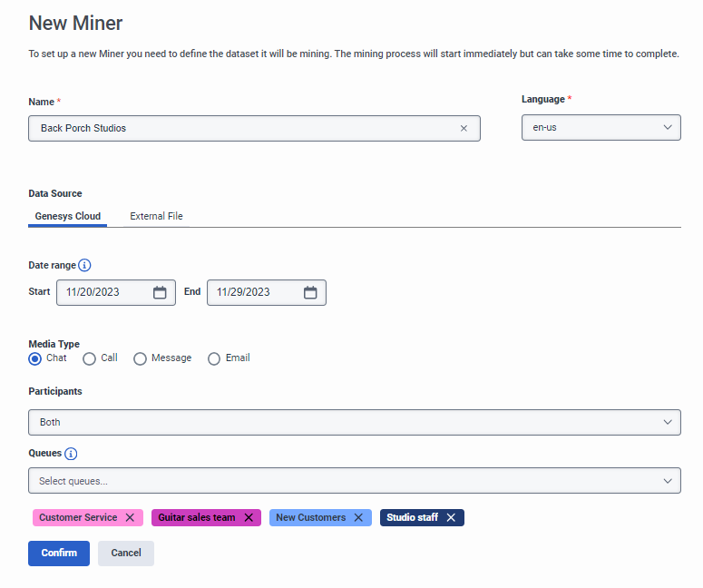Image resolution: width=703 pixels, height=588 pixels.
Task: Expand the Participants dropdown set to Both
Action: (x=354, y=422)
